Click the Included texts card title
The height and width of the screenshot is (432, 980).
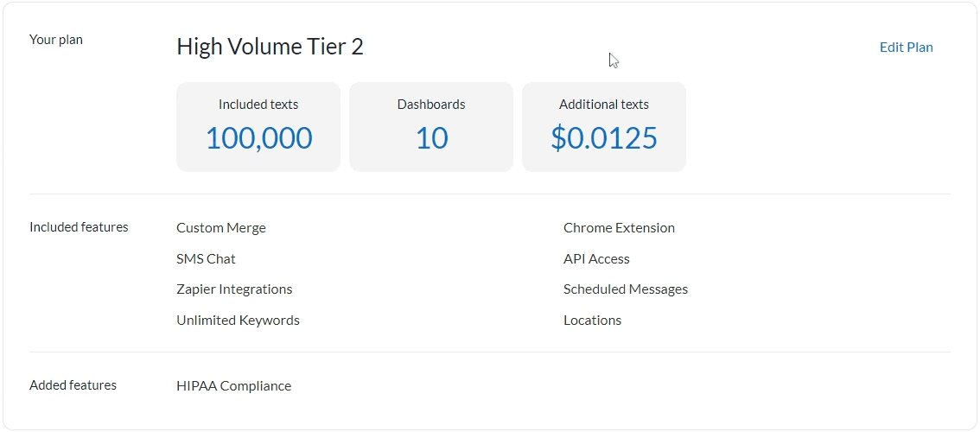[258, 105]
